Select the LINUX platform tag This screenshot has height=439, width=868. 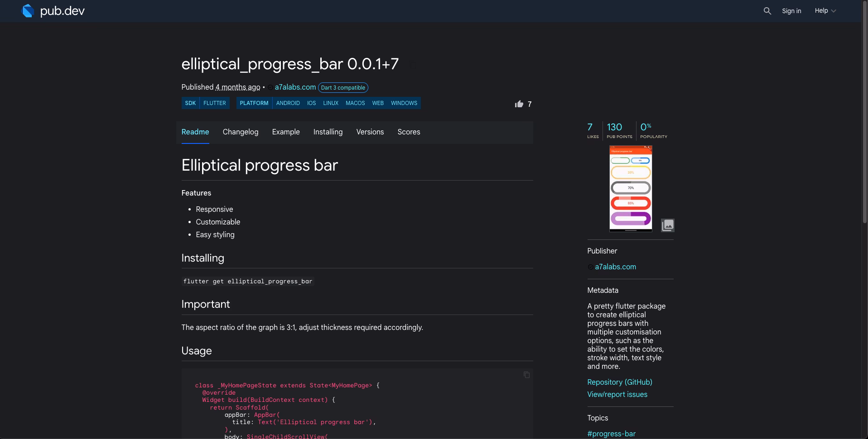click(331, 103)
